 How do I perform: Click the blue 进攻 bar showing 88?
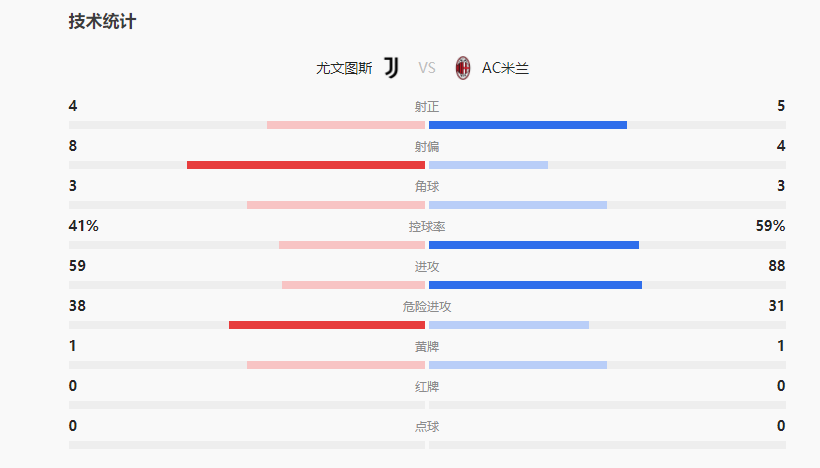[535, 285]
